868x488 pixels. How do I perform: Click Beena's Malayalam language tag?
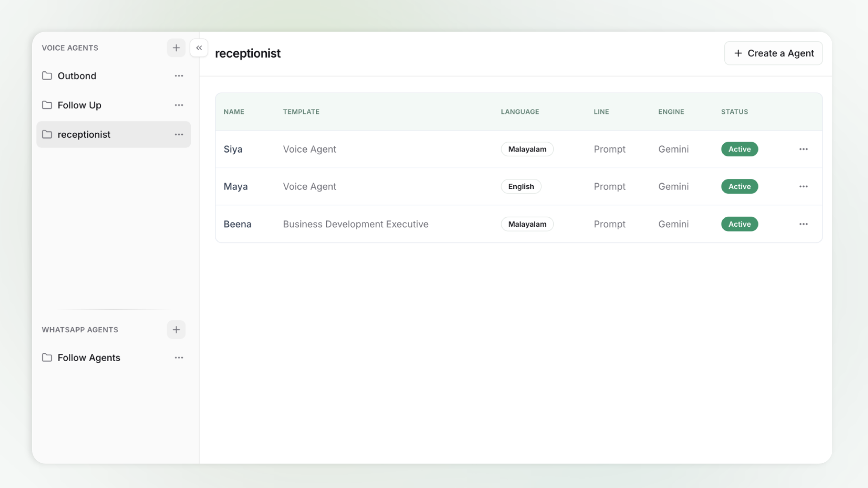(527, 224)
